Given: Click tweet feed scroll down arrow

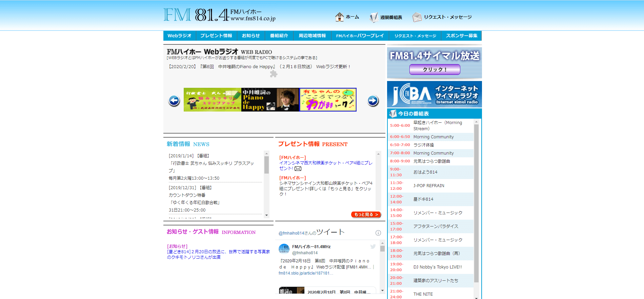Looking at the screenshot, I should pos(382,291).
